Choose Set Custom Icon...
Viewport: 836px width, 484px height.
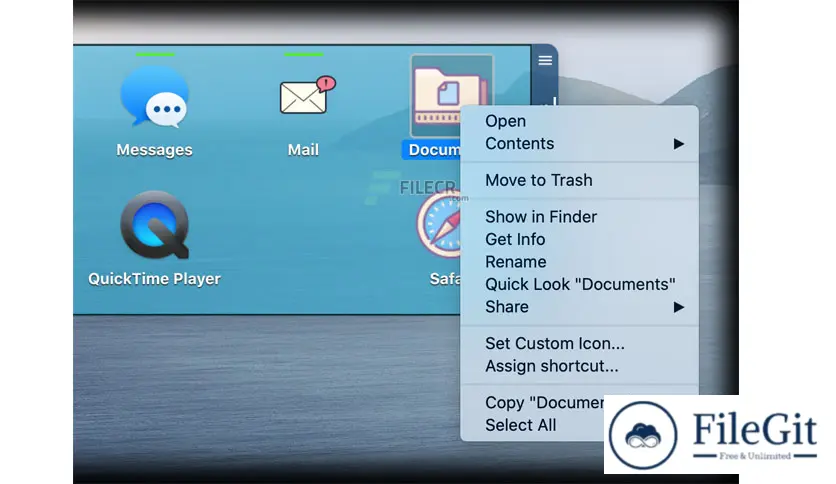click(x=580, y=343)
